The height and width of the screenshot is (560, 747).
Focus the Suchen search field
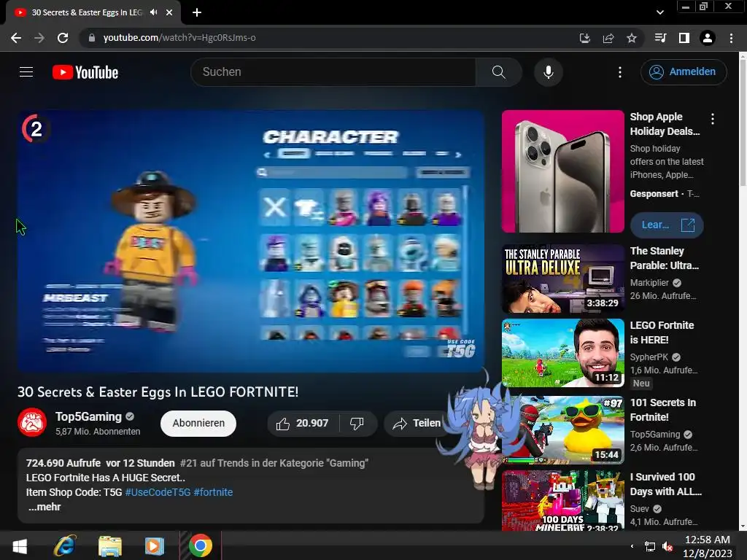(x=333, y=72)
